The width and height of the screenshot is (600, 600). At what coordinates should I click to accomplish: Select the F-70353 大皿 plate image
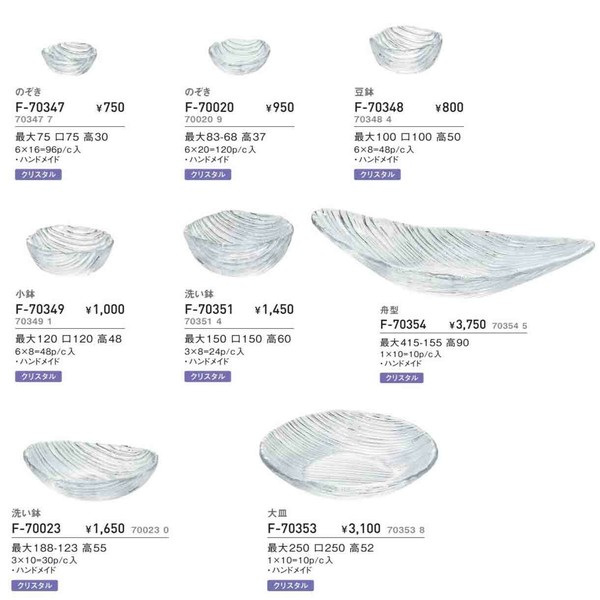click(349, 454)
